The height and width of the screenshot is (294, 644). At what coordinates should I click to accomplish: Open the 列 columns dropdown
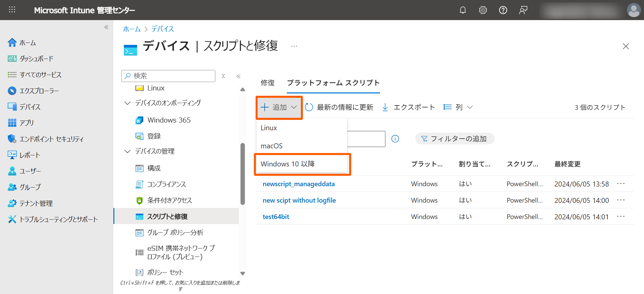tap(458, 107)
